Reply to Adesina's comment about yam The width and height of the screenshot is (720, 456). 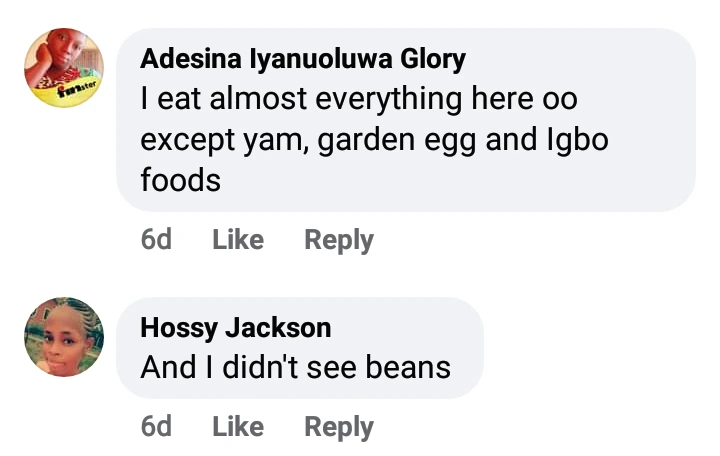coord(339,240)
